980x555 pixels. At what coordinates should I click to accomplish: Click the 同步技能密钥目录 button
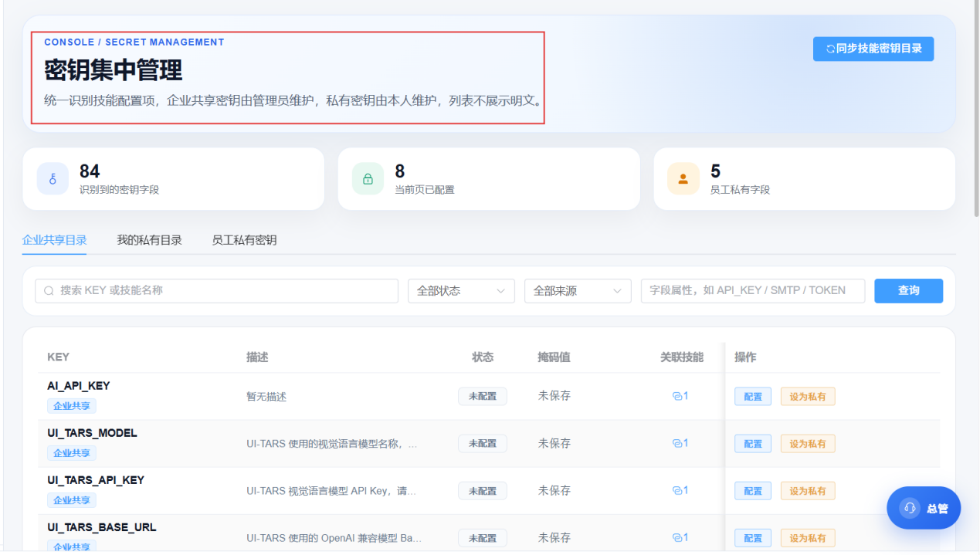click(x=873, y=49)
